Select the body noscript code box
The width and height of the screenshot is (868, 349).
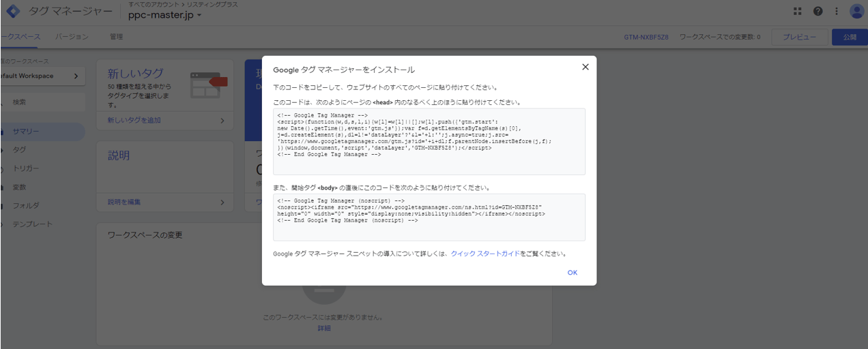tap(429, 217)
